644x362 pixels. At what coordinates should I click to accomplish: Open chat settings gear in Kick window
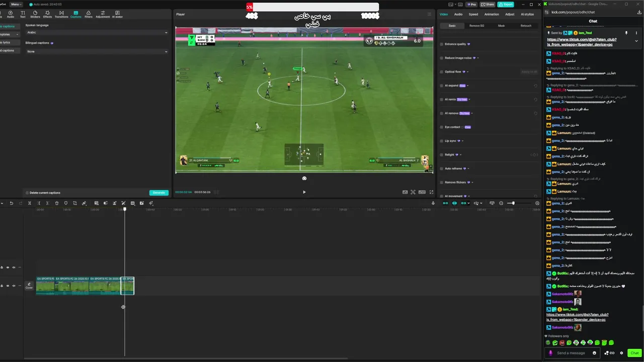(621, 353)
